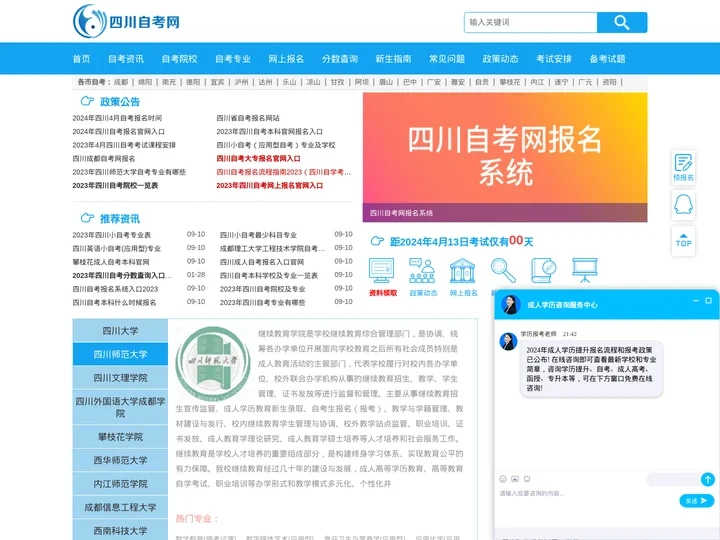Open the 网上报名 nav item
The height and width of the screenshot is (540, 720).
[286, 59]
